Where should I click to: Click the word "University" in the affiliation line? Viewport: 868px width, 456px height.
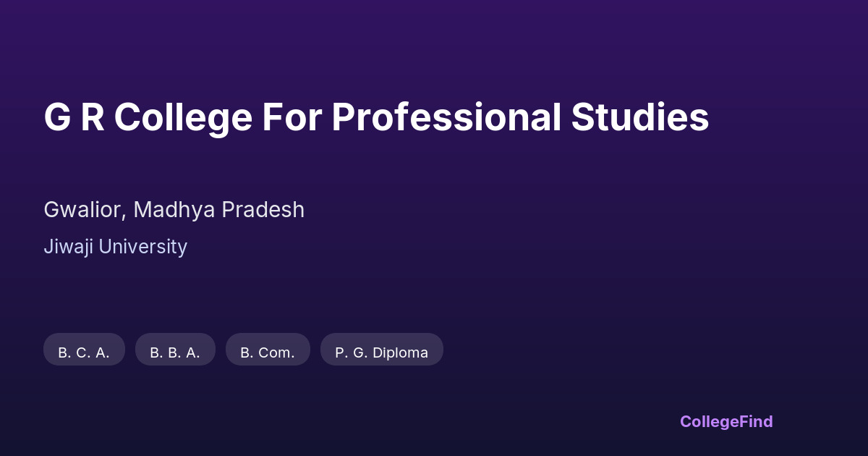(142, 247)
